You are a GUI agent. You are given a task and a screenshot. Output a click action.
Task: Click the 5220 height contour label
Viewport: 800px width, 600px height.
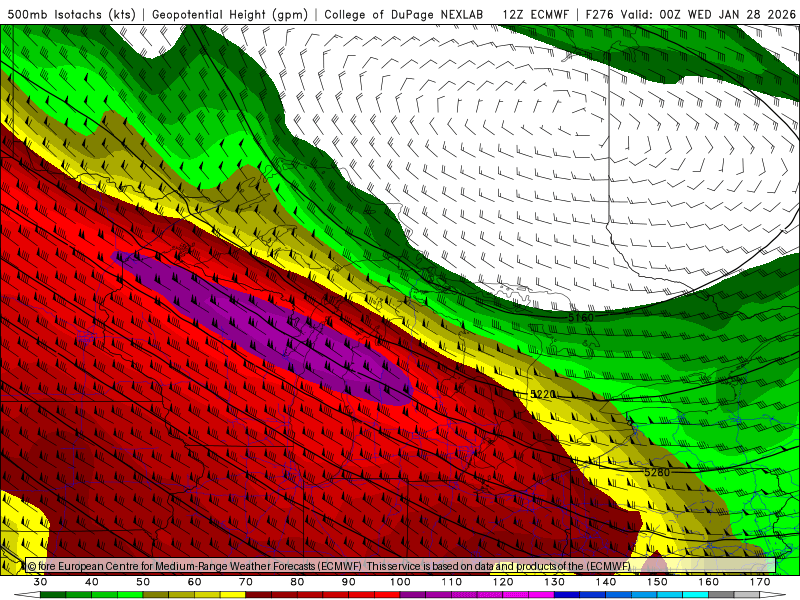[543, 394]
